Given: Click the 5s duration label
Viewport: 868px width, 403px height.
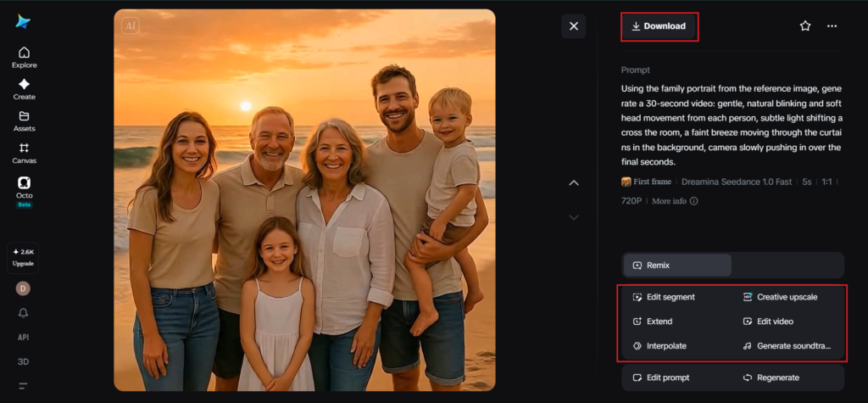Looking at the screenshot, I should pos(807,182).
